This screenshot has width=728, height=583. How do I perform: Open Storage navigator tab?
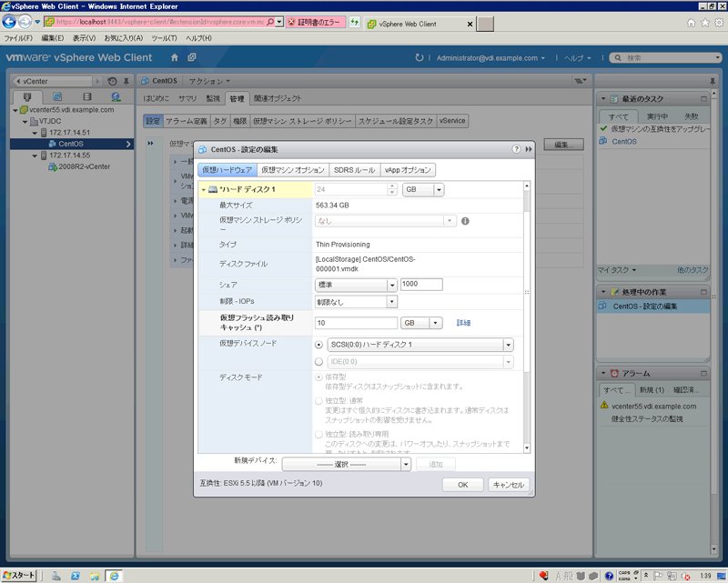coord(86,96)
